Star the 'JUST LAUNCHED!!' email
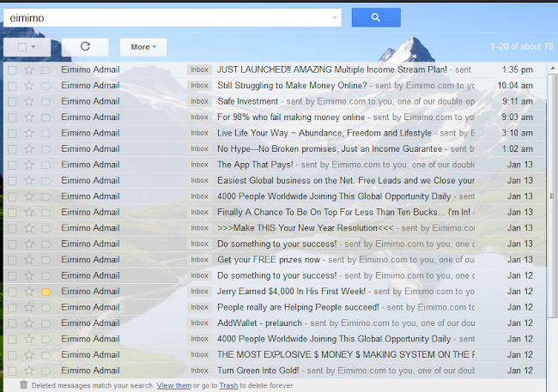 tap(29, 69)
